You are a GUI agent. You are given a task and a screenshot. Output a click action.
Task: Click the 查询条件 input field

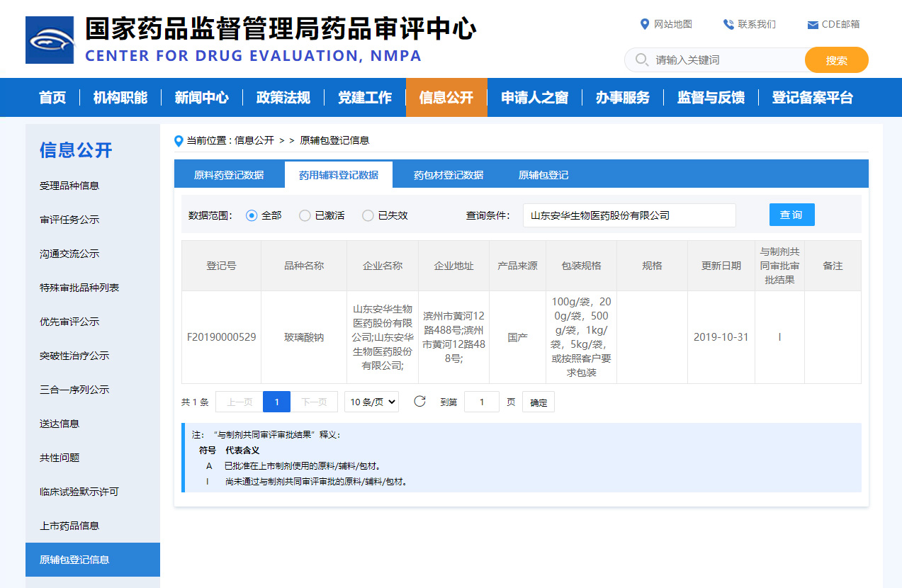pos(629,215)
